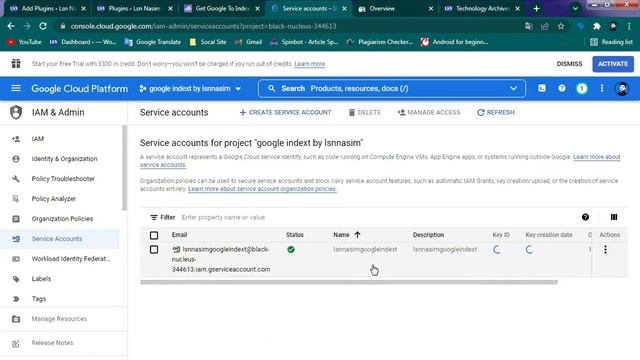Click Manage Access button
640x360 pixels.
429,112
